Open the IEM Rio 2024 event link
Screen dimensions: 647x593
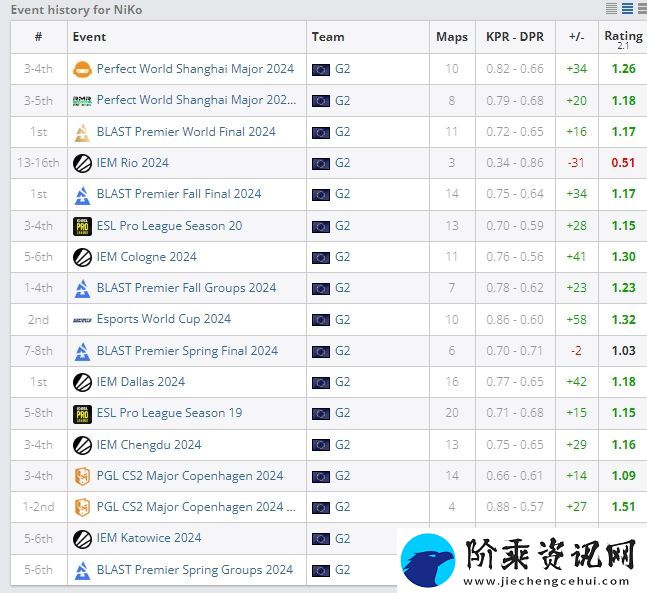(x=132, y=163)
